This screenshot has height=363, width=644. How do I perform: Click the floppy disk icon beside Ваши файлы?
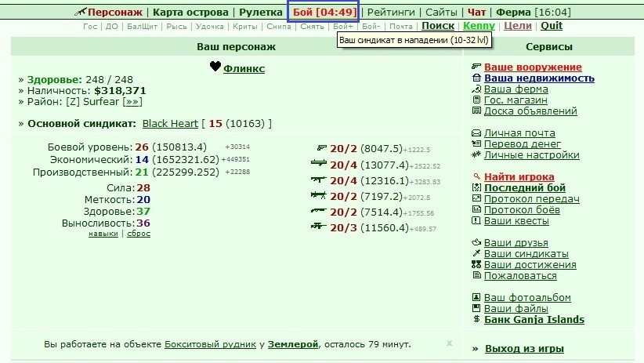pos(476,308)
